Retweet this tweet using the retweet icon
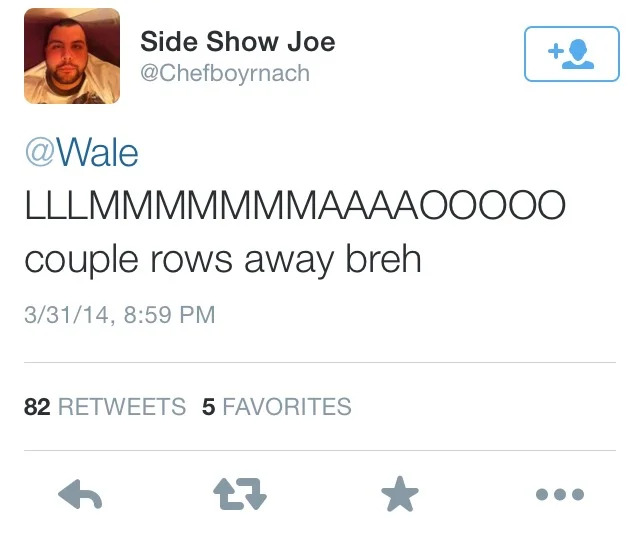The width and height of the screenshot is (640, 536). 240,494
